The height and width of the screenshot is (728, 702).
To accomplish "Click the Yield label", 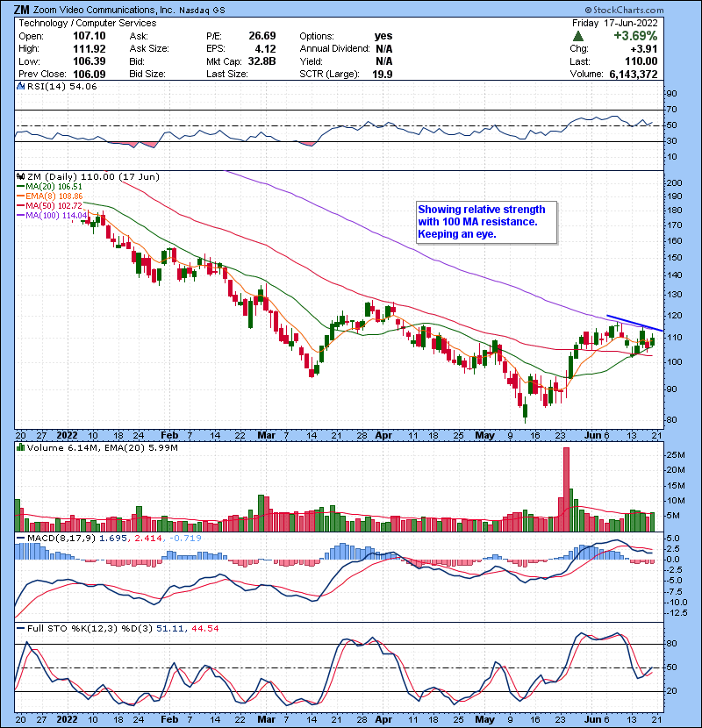I will pos(311,61).
